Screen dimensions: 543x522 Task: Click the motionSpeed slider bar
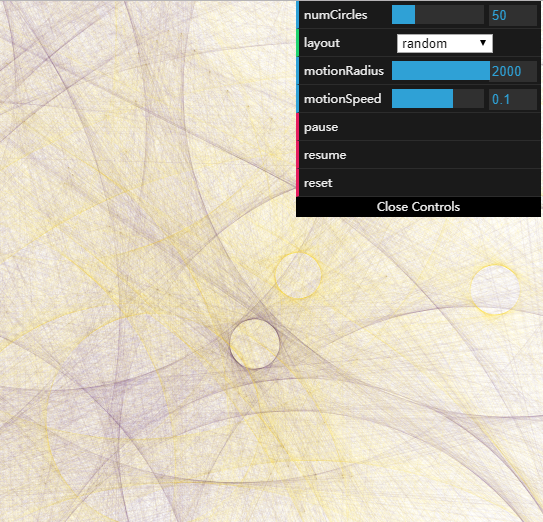click(x=438, y=99)
